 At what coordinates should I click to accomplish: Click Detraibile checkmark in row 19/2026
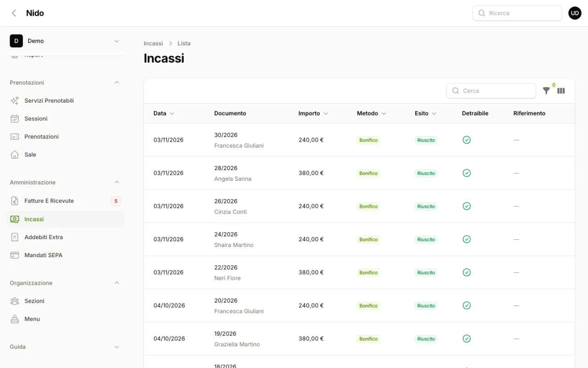tap(467, 339)
